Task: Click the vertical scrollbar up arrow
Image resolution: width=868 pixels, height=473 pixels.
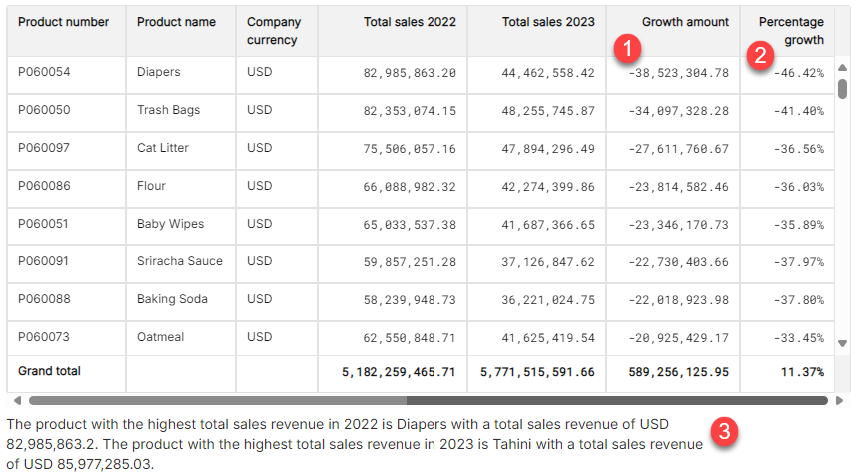Action: coord(842,66)
